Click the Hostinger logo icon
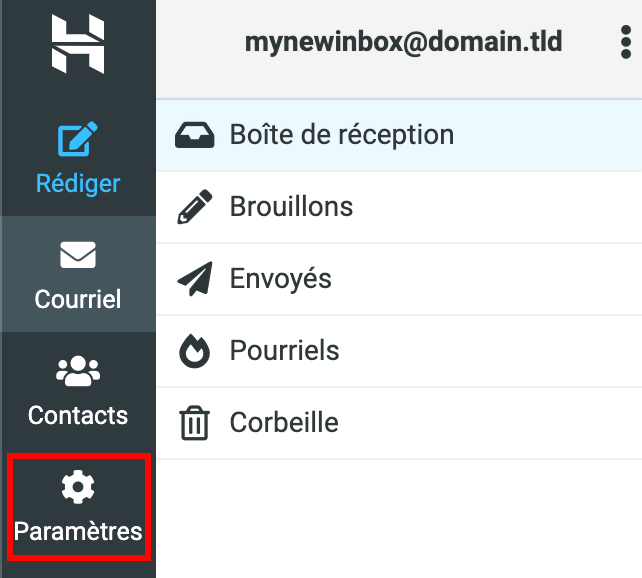The width and height of the screenshot is (642, 578). pos(78,44)
